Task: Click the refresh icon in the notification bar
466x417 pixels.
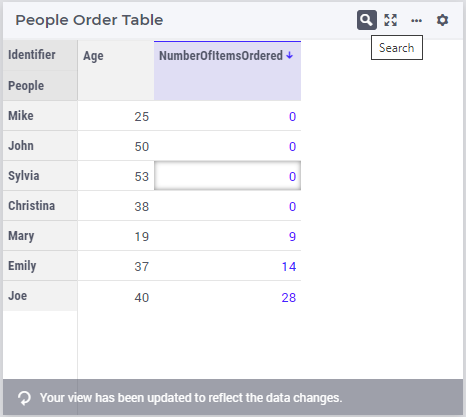Action: click(24, 398)
